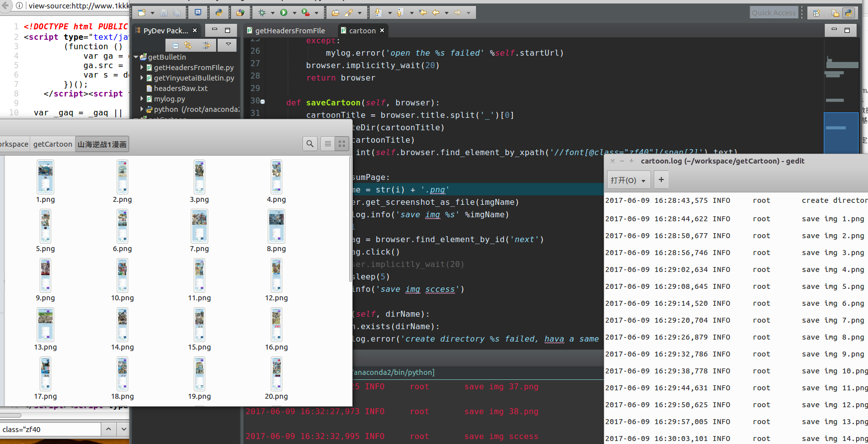
Task: Click the Open Type folder icon in toolbar
Action: [335, 12]
